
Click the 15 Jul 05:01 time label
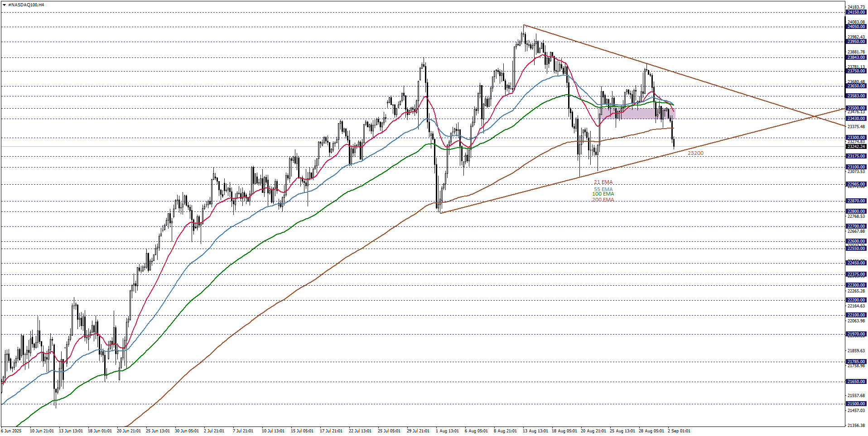303,431
